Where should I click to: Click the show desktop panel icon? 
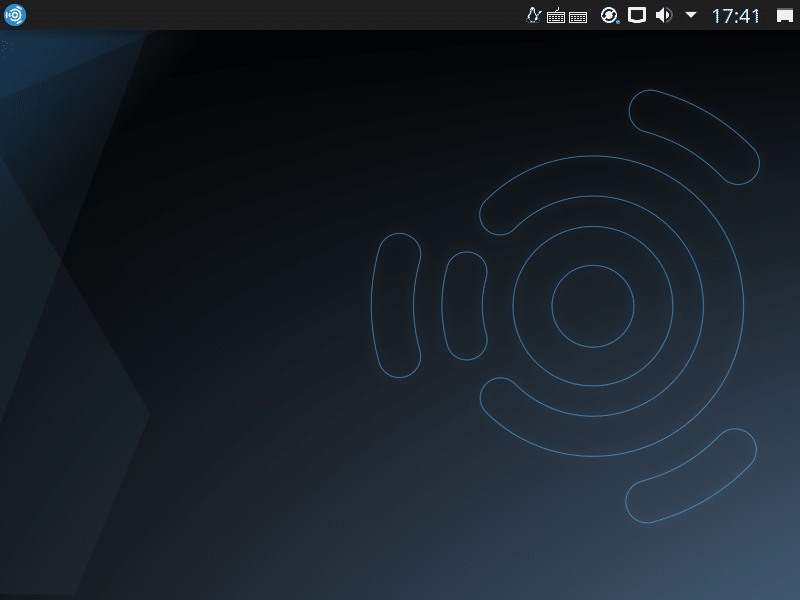(785, 16)
